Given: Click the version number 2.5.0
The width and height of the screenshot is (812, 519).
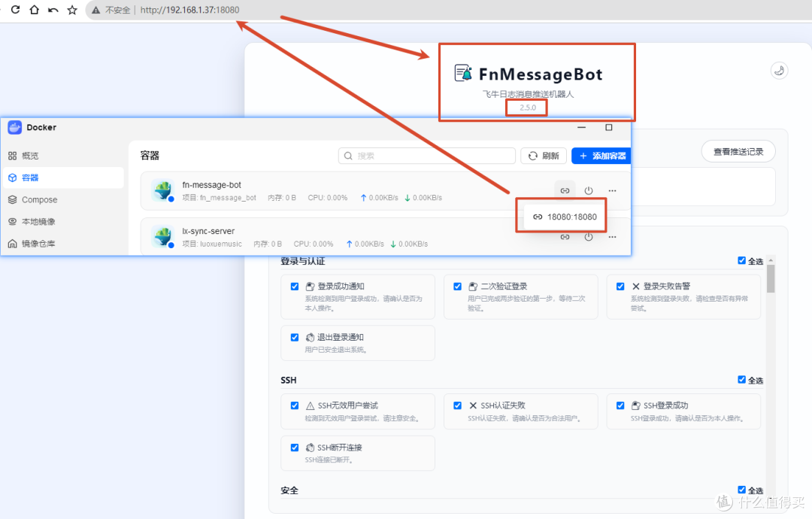Looking at the screenshot, I should click(528, 108).
